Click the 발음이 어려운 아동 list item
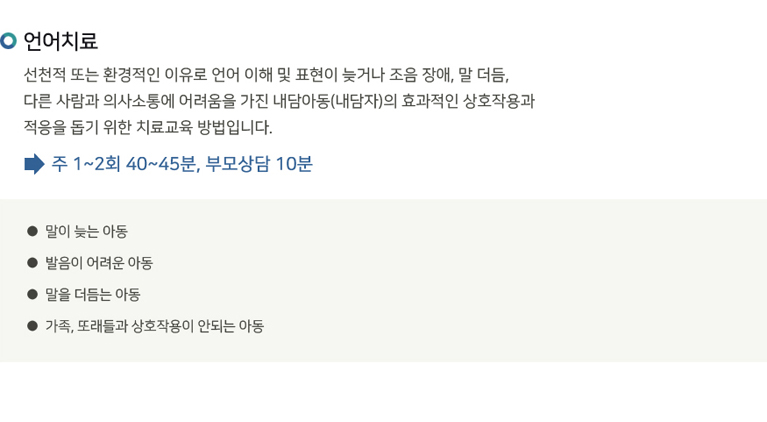The height and width of the screenshot is (422, 767). [99, 263]
